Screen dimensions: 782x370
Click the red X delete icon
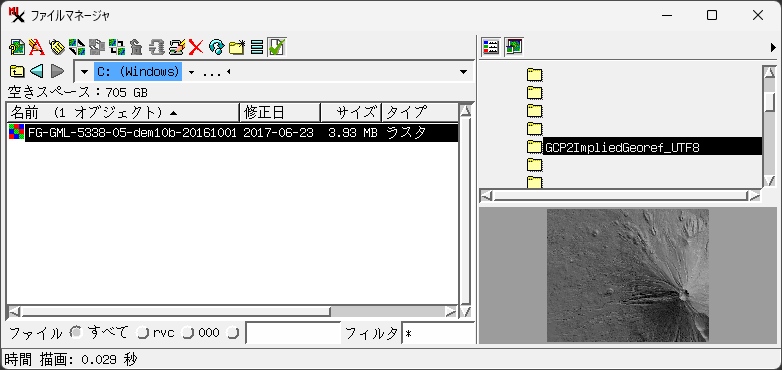[x=196, y=47]
